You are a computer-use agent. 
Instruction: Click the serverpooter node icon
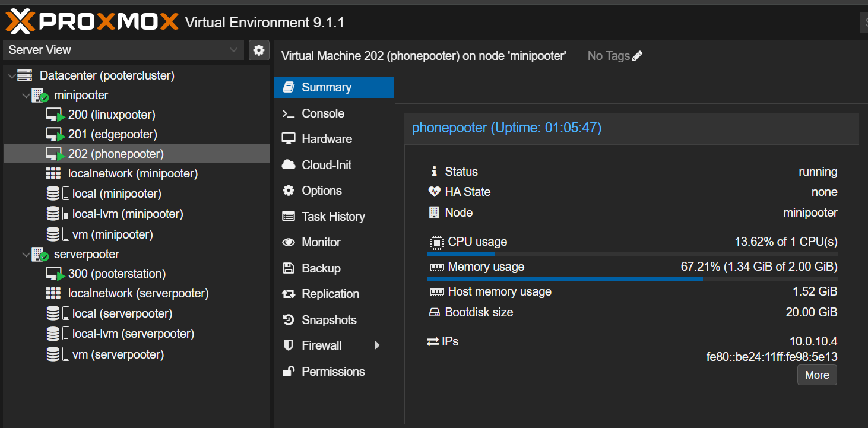point(40,254)
